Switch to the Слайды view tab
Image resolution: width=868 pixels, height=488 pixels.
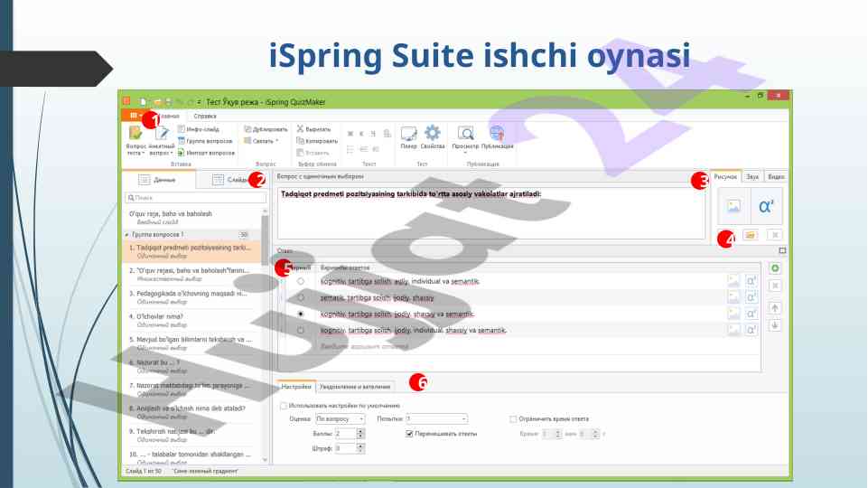[x=231, y=180]
